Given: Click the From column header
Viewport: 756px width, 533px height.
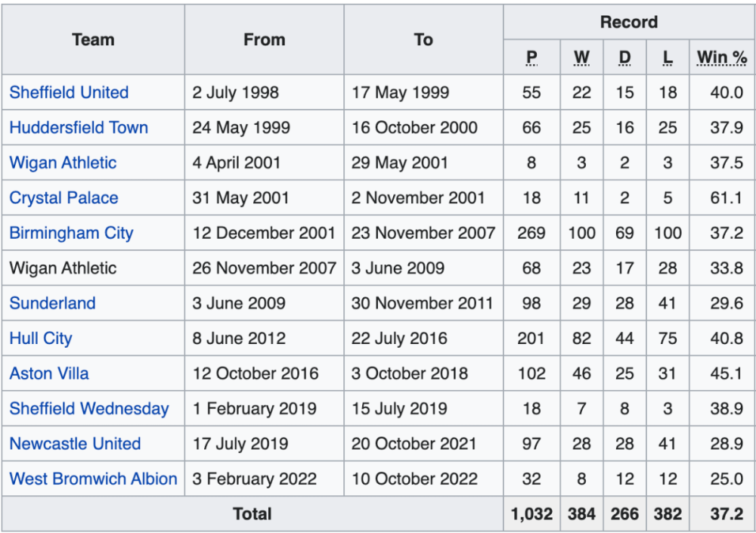Looking at the screenshot, I should [x=264, y=40].
